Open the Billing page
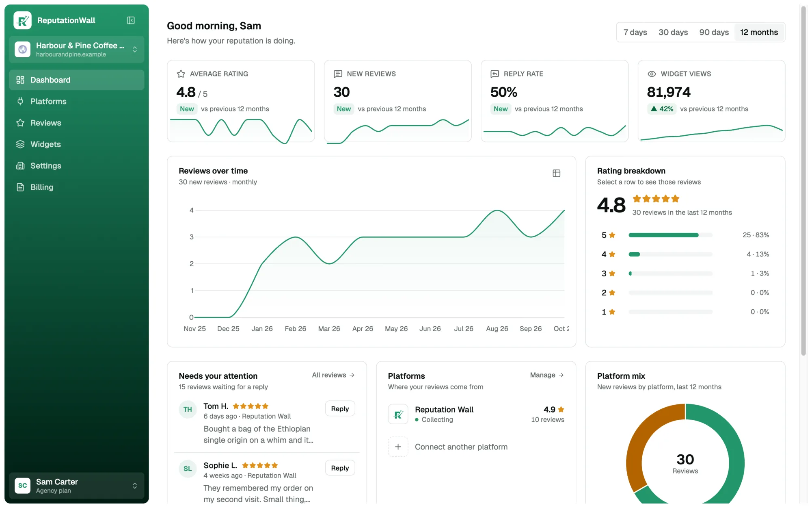Image resolution: width=812 pixels, height=508 pixels. (x=77, y=187)
